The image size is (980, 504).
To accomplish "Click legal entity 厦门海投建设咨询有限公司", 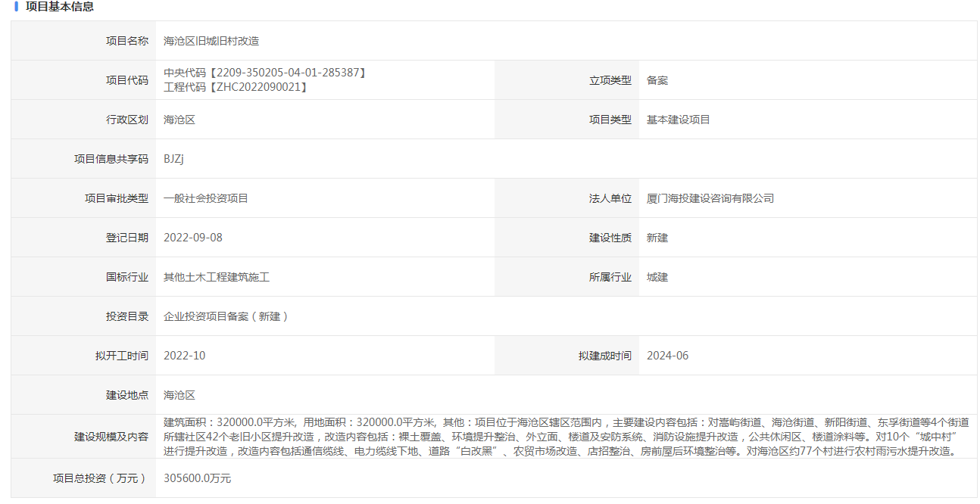I will 710,198.
